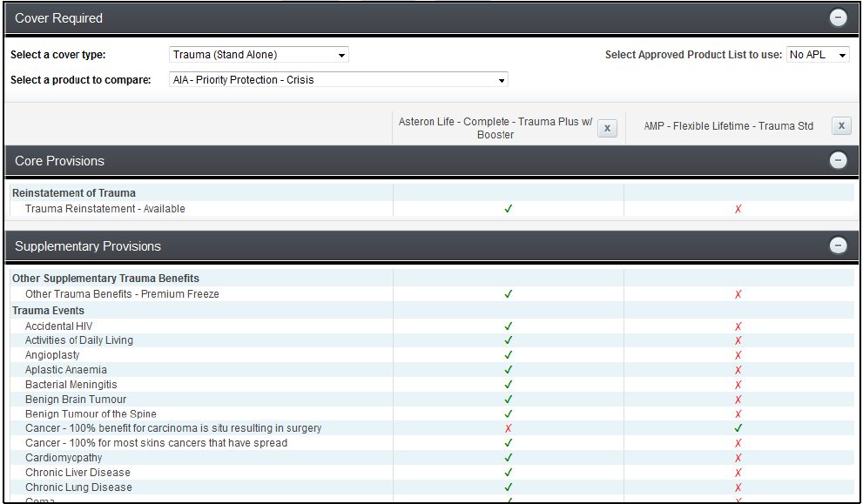Select the Benign Brain Tumour row
The width and height of the screenshot is (863, 504).
point(432,399)
